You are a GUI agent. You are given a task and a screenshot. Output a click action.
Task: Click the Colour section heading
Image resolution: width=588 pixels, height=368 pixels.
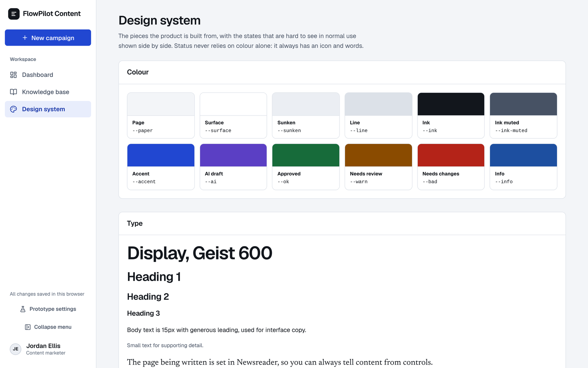point(138,72)
